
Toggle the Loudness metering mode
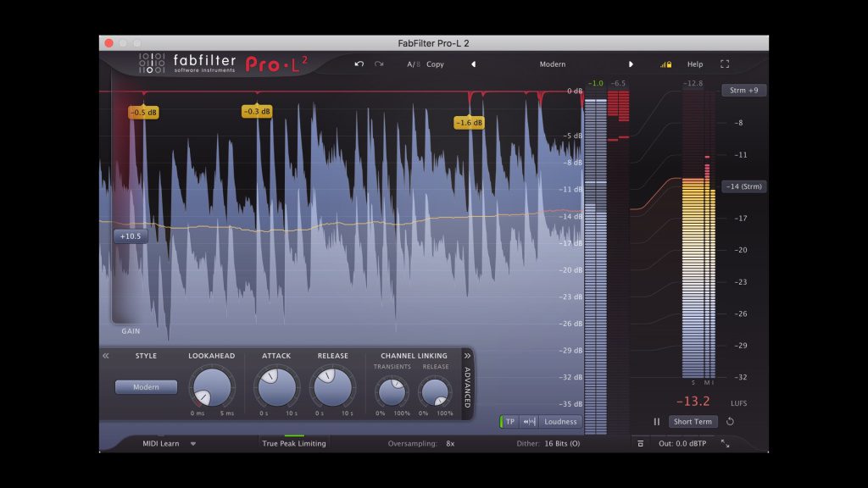click(560, 422)
